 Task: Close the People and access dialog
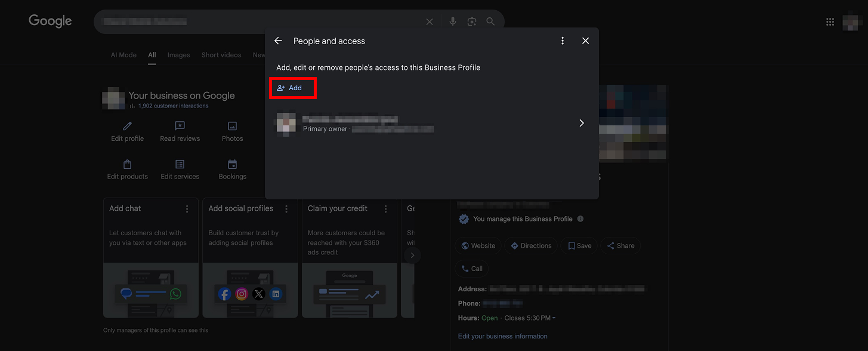click(x=585, y=41)
